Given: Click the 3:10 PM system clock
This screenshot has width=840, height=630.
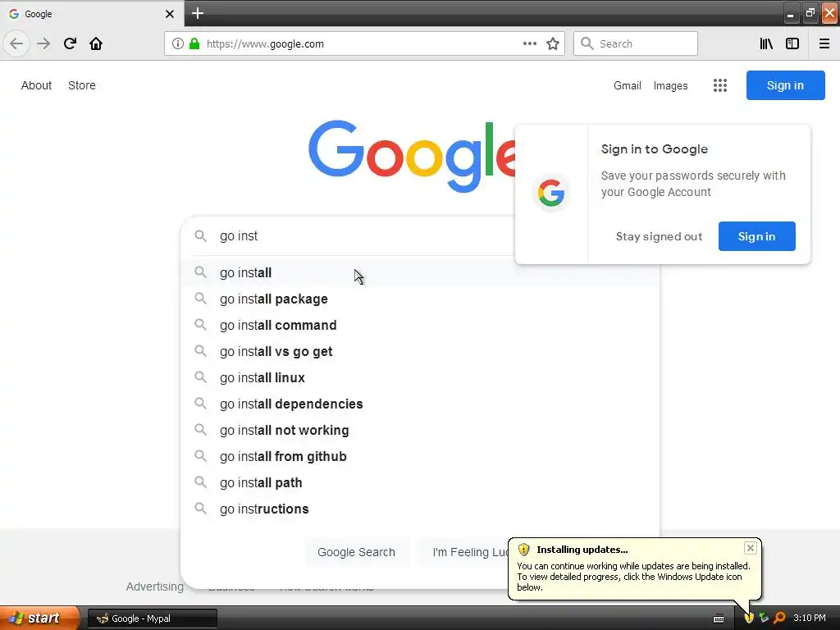Looking at the screenshot, I should 810,618.
